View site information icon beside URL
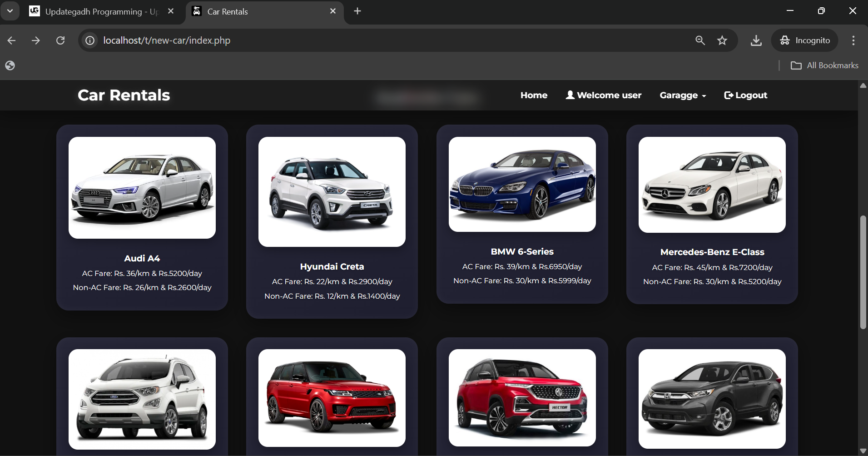The height and width of the screenshot is (456, 868). click(90, 40)
